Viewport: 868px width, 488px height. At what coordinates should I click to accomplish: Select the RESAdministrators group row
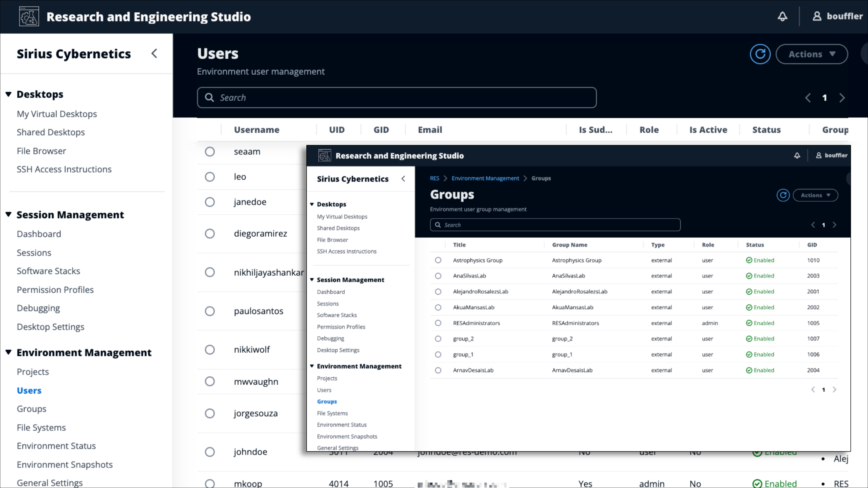pyautogui.click(x=438, y=323)
